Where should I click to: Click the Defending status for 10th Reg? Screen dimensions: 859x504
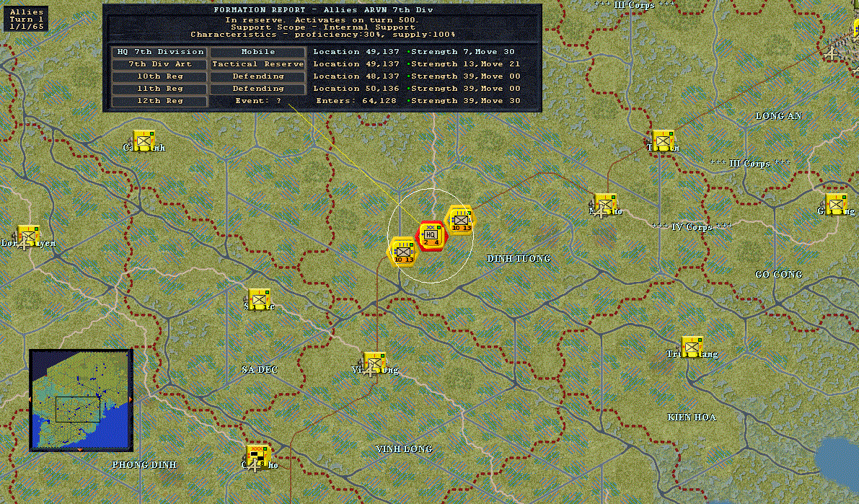[x=258, y=76]
